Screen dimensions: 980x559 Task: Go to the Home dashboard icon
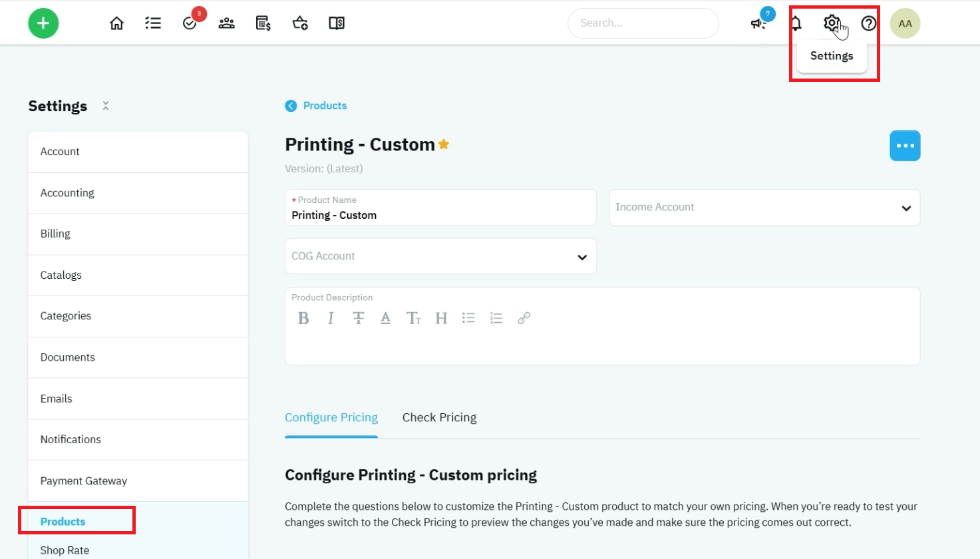(x=116, y=23)
